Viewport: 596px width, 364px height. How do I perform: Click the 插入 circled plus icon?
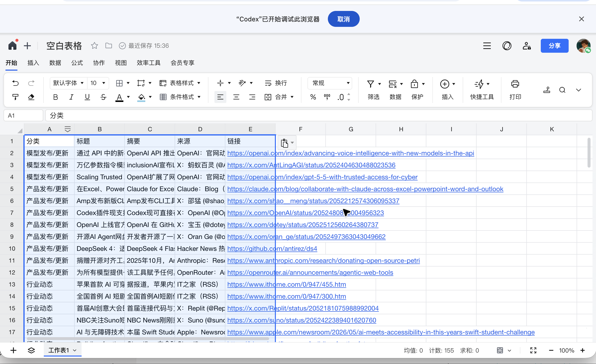[x=445, y=84]
